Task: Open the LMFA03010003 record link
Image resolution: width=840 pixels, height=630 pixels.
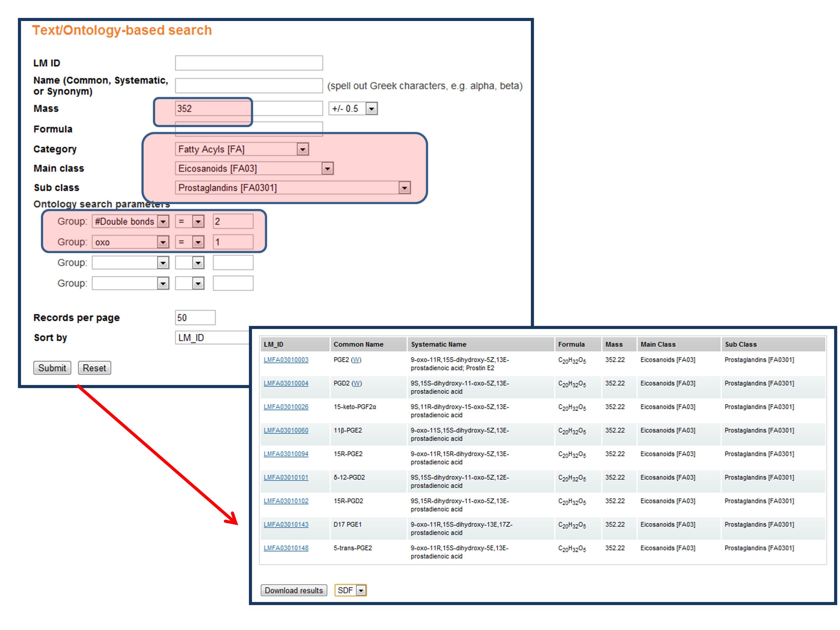Action: [286, 360]
